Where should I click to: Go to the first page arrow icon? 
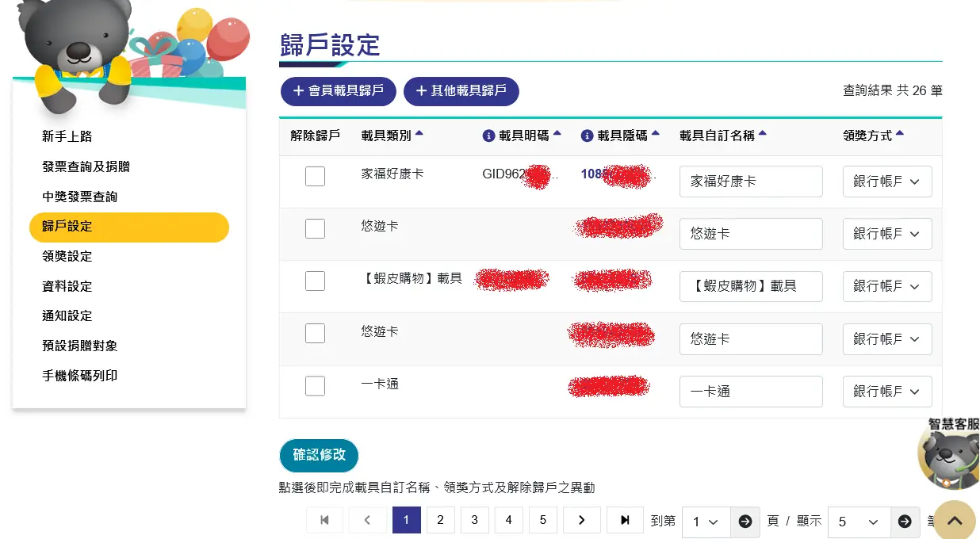pos(324,520)
